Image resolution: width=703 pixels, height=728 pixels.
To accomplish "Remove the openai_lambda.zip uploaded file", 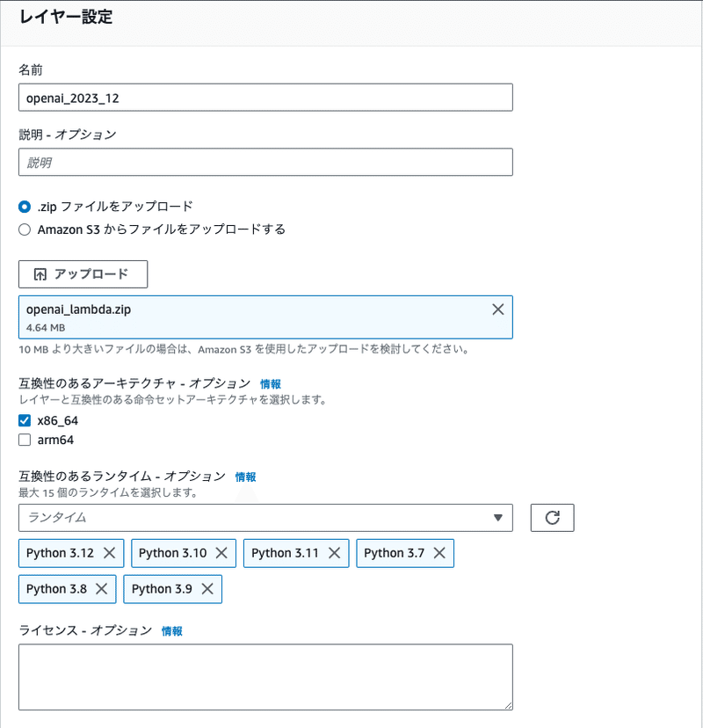I will 498,309.
